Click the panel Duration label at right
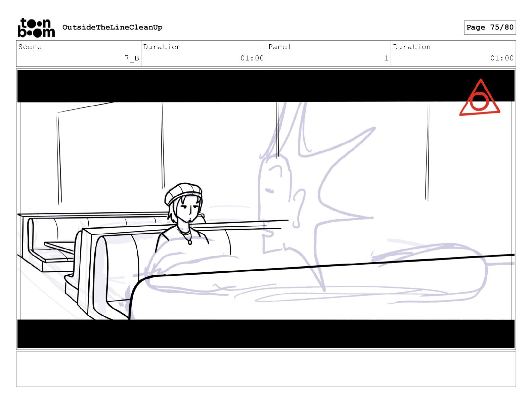The image size is (532, 411). point(412,47)
